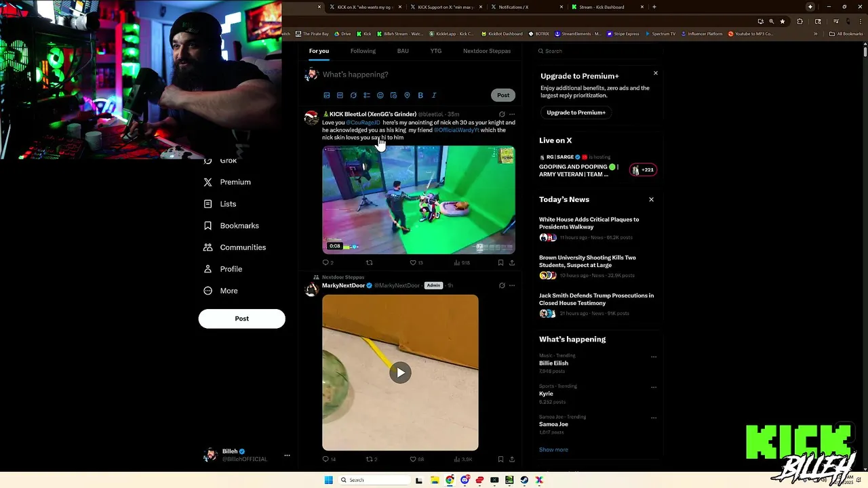Click the composer Post button
Viewport: 868px width, 488px height.
coord(503,96)
